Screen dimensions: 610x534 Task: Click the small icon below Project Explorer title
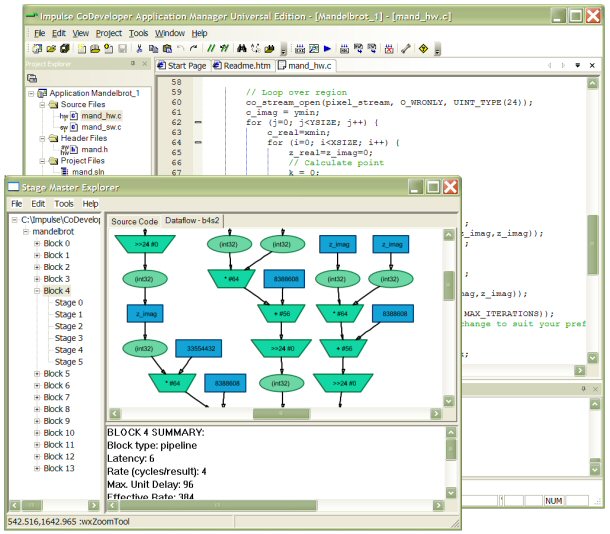[32, 79]
